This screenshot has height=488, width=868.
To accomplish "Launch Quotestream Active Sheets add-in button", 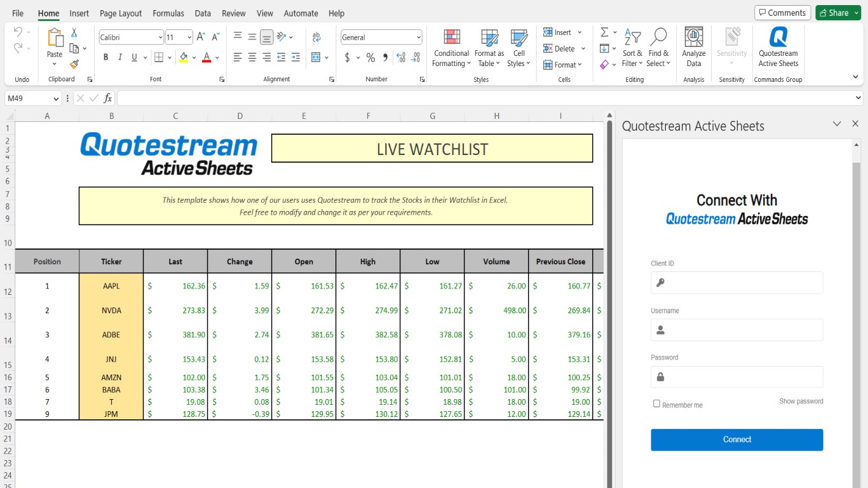I will (778, 47).
